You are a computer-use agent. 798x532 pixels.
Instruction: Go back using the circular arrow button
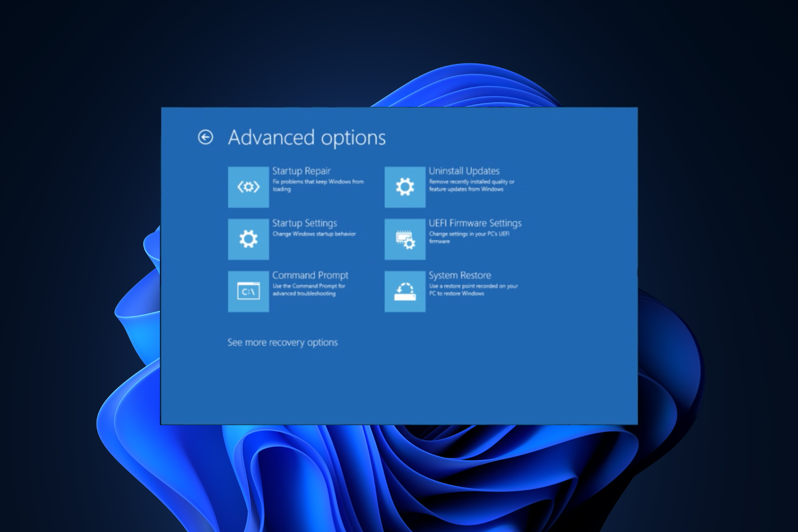tap(205, 137)
